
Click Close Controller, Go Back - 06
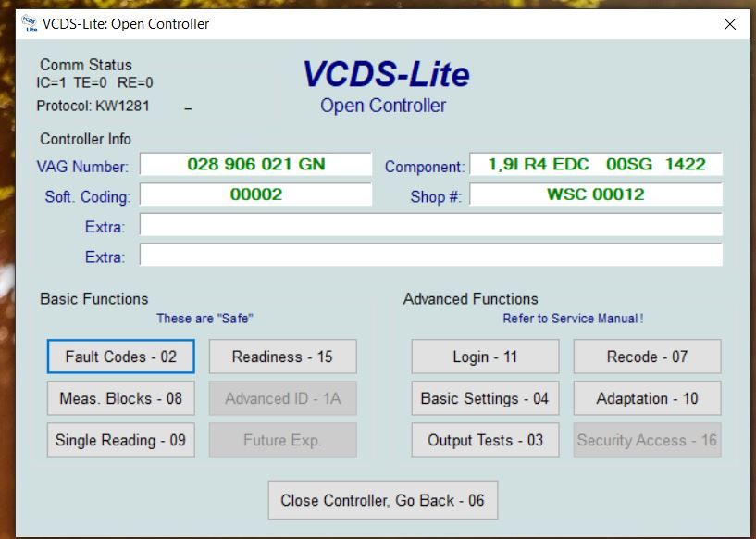[x=383, y=500]
